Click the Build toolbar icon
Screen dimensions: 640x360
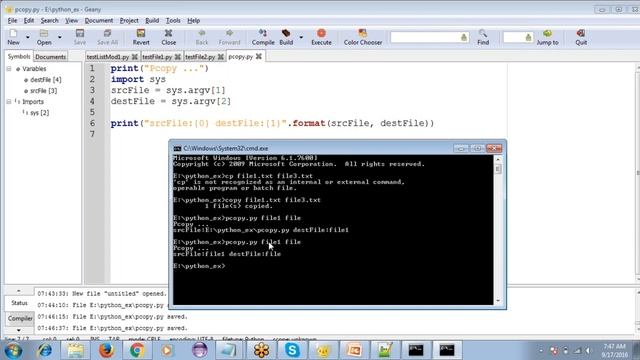click(286, 37)
